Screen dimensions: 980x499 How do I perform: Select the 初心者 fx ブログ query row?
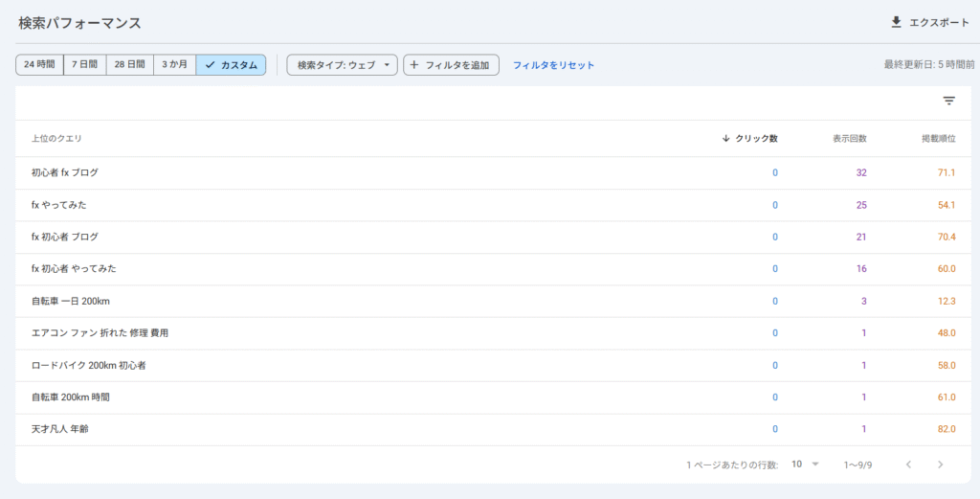coord(65,173)
